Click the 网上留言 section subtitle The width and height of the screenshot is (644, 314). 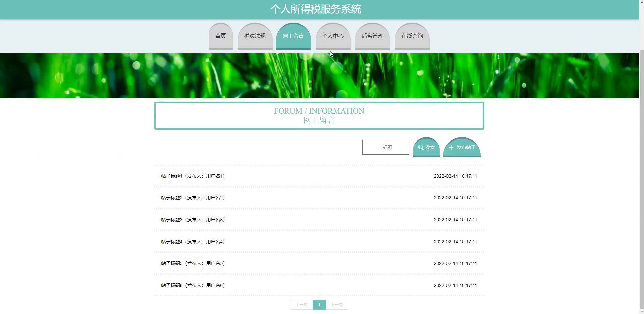(319, 120)
